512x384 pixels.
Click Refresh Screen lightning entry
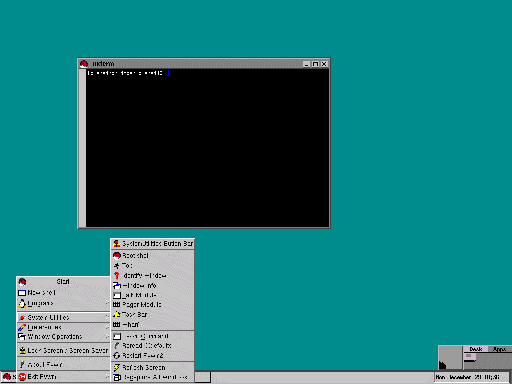coord(152,368)
